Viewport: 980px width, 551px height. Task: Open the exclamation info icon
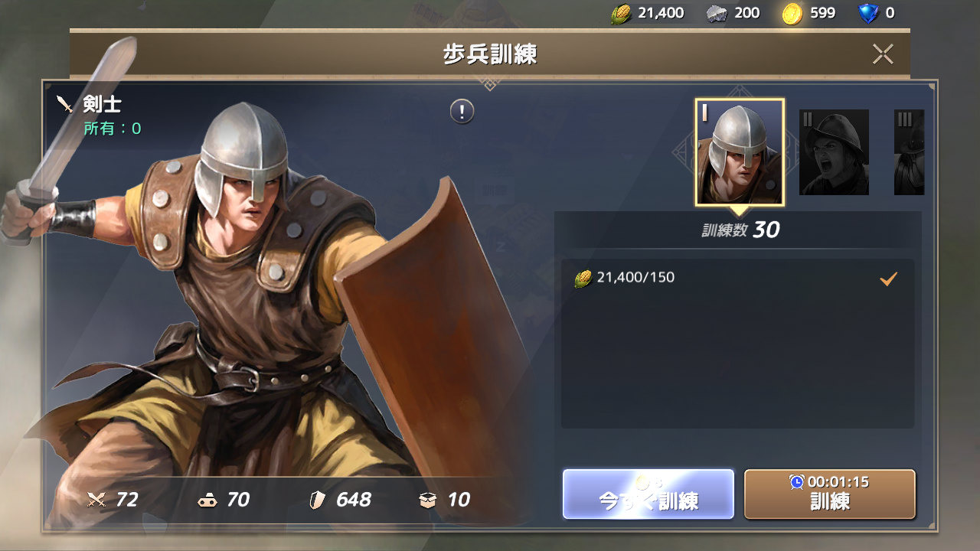[x=462, y=112]
